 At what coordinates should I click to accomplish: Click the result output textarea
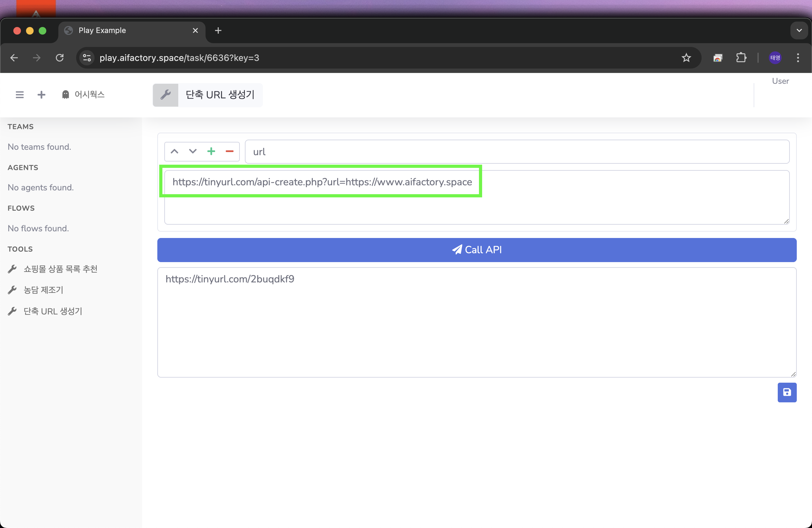tap(477, 322)
